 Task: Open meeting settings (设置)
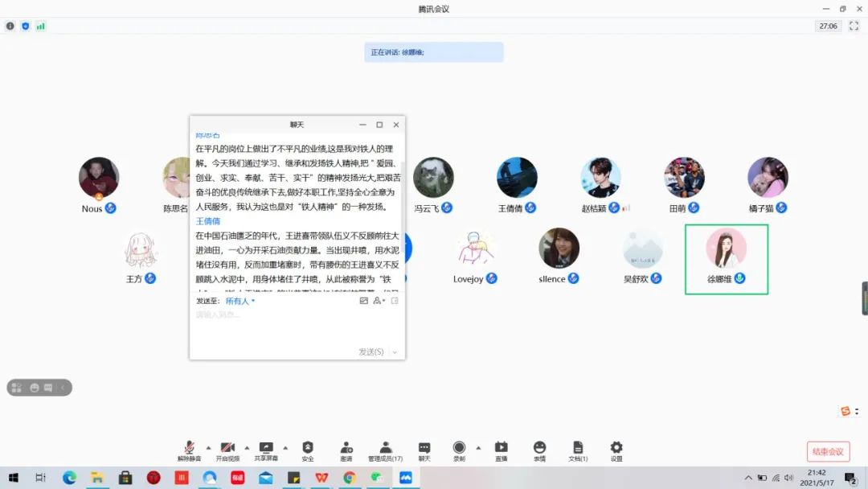(616, 450)
